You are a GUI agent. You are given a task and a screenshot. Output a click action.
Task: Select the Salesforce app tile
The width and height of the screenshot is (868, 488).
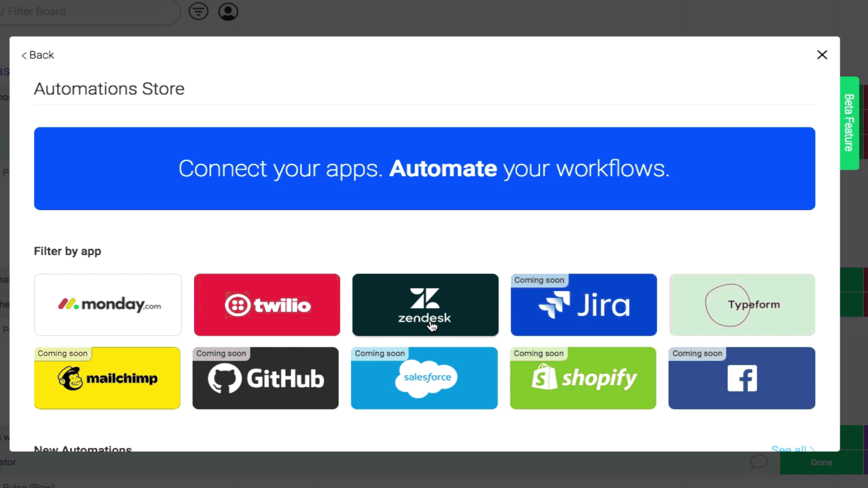(x=424, y=378)
